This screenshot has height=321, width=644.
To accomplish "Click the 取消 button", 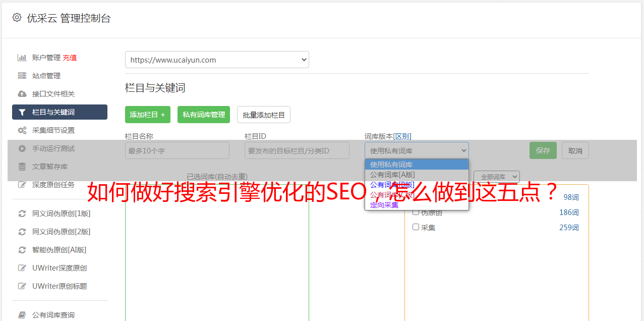I will click(x=575, y=150).
